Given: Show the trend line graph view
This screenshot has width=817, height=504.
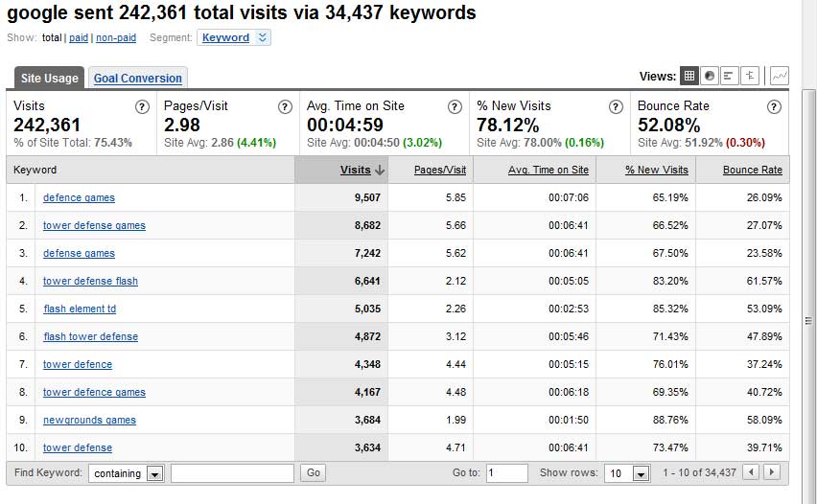Looking at the screenshot, I should click(779, 76).
